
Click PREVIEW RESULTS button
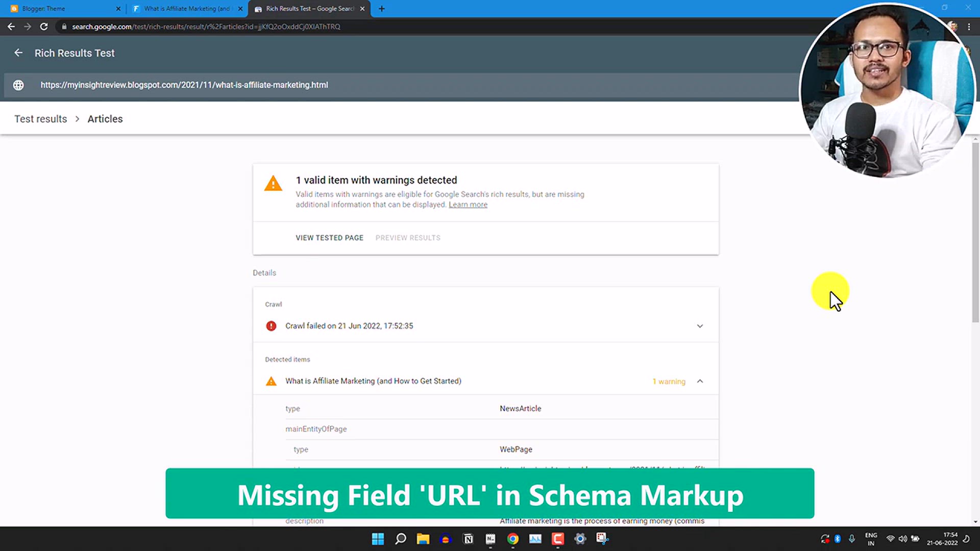[408, 238]
